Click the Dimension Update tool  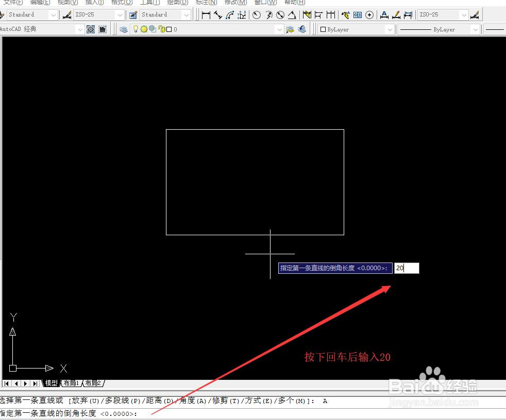(408, 15)
